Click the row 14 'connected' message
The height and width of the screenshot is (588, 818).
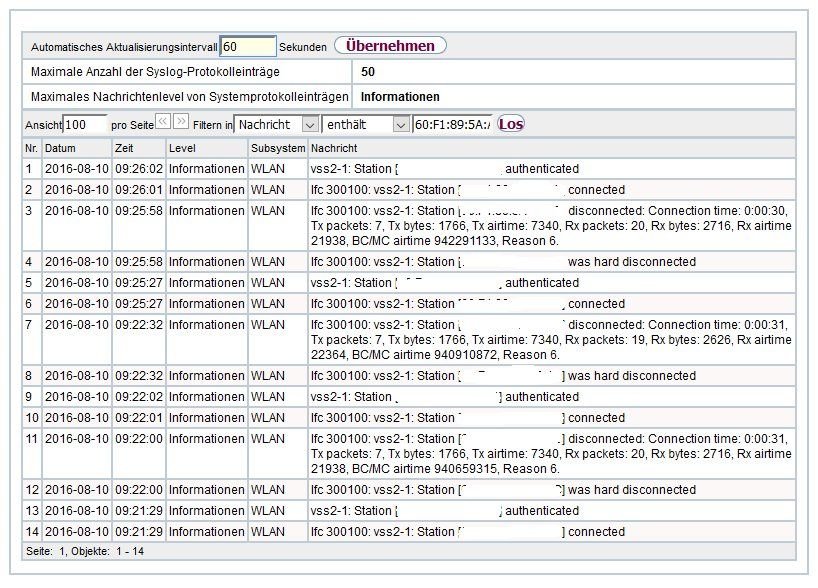pyautogui.click(x=552, y=532)
